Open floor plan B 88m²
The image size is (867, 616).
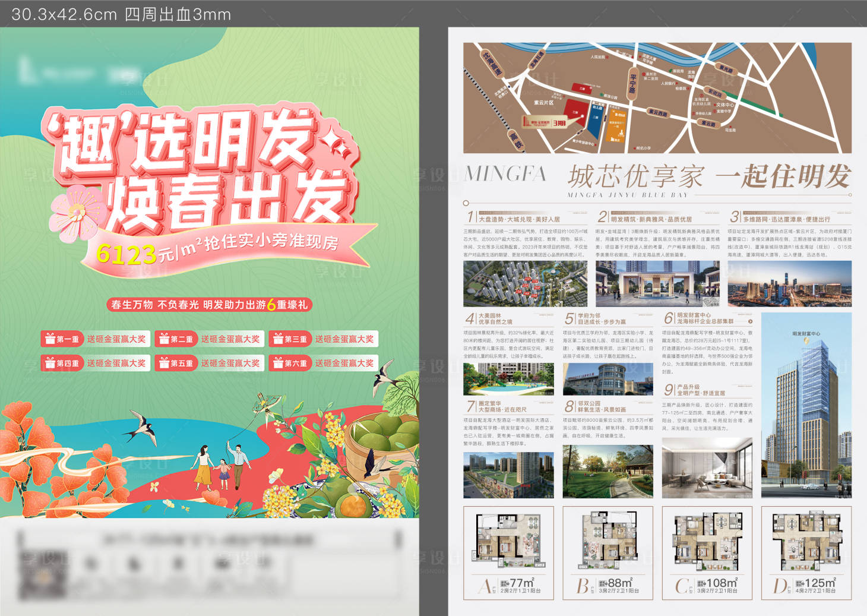[x=607, y=552]
